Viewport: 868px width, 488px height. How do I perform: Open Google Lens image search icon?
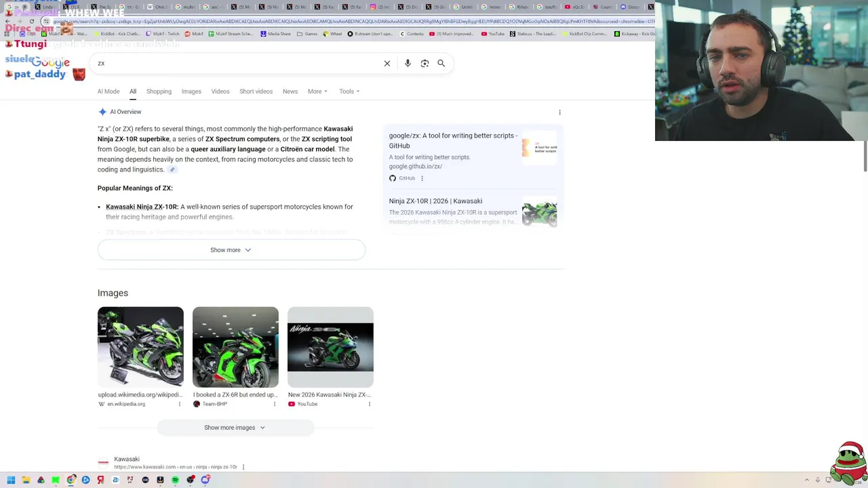[425, 63]
